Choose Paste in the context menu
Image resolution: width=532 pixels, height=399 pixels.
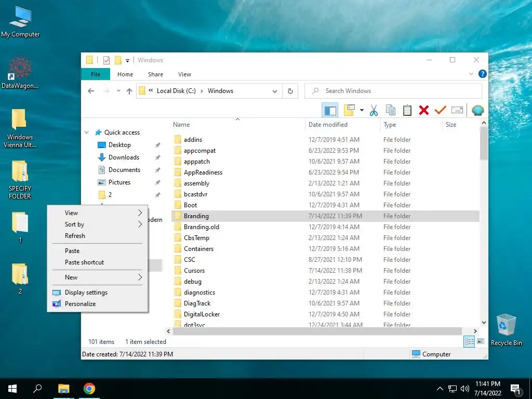[97, 251]
